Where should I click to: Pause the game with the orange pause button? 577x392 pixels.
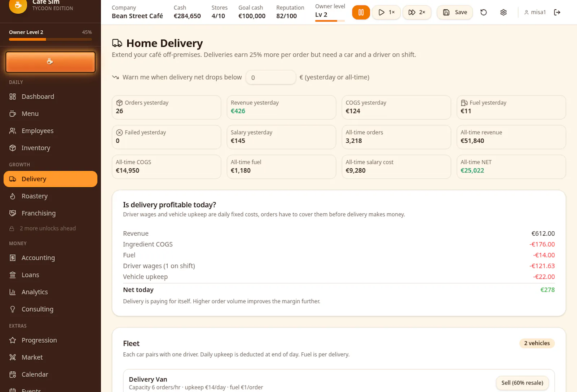(x=361, y=12)
